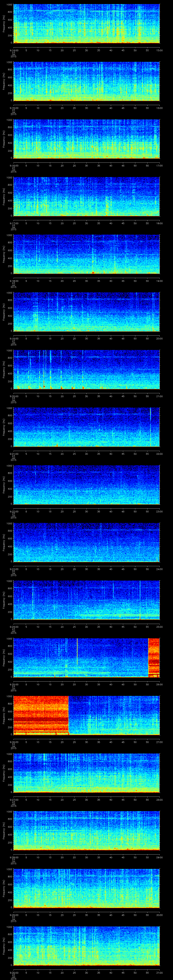Image resolution: width=173 pixels, height=980 pixels.
Task: Select the 9:20:00 start time label
Action: [14, 396]
